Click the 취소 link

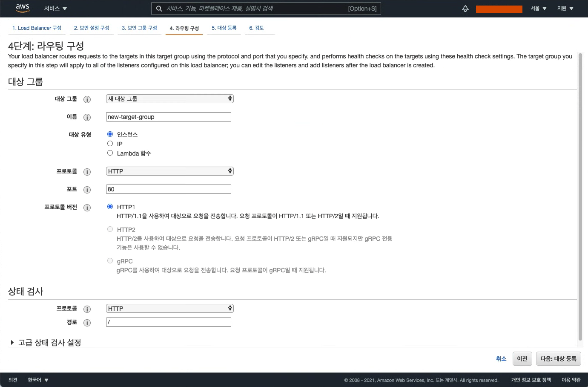501,359
